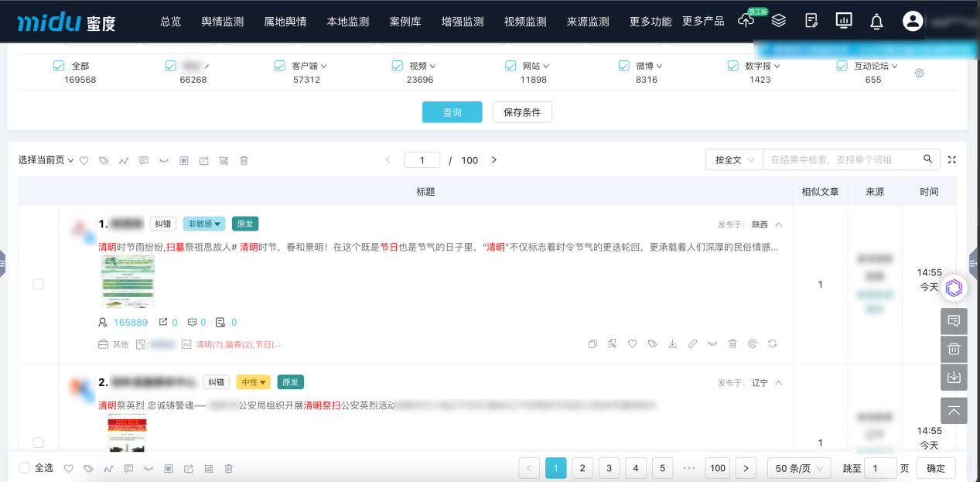Open the notification bell in the top navigation bar
980x482 pixels.
[x=876, y=21]
